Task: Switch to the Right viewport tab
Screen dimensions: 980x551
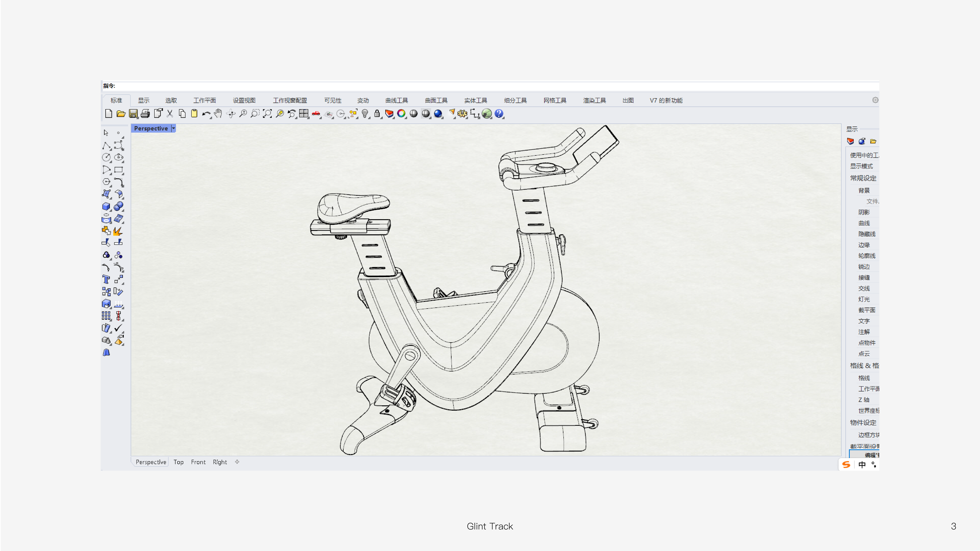Action: click(x=220, y=462)
